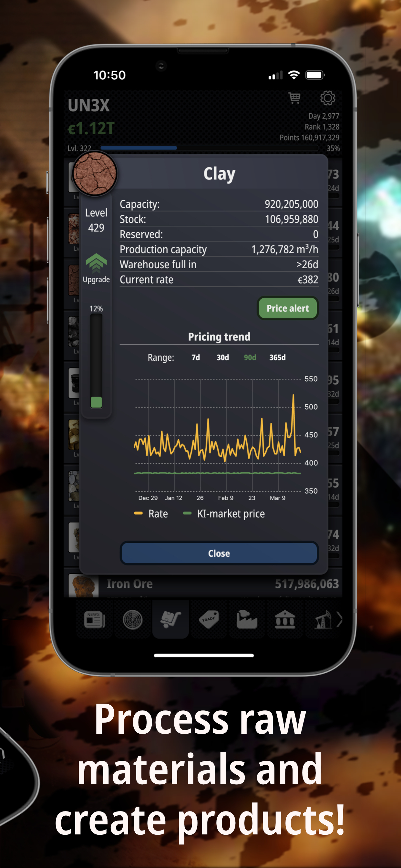This screenshot has height=868, width=401.
Task: Expand navigation with the right chevron
Action: click(339, 619)
